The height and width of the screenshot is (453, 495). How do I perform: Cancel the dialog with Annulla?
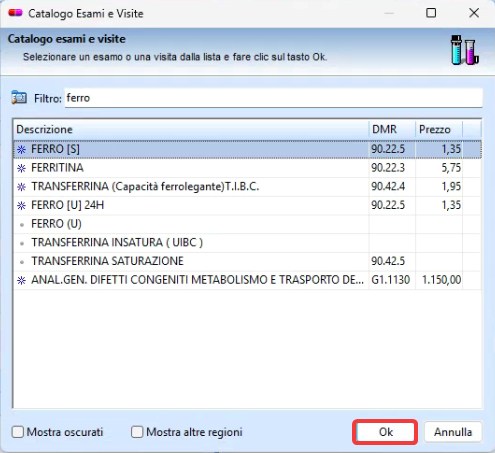(x=453, y=432)
